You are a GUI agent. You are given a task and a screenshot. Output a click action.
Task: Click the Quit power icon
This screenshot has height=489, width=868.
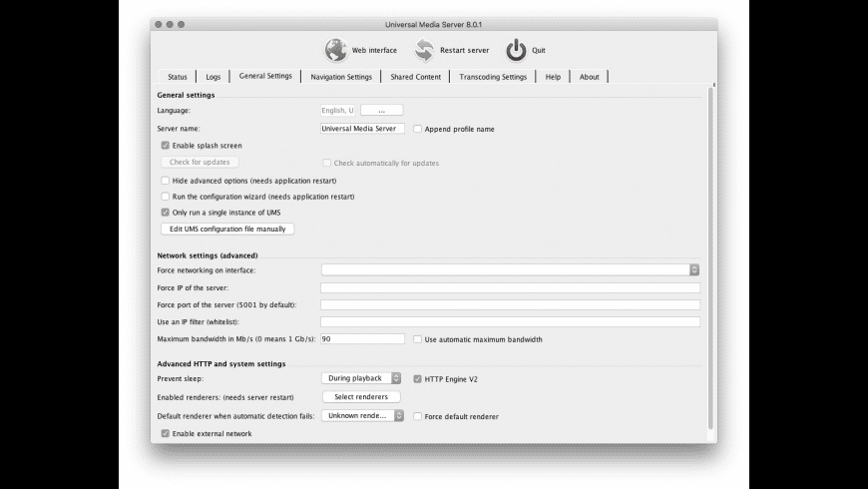tap(516, 50)
